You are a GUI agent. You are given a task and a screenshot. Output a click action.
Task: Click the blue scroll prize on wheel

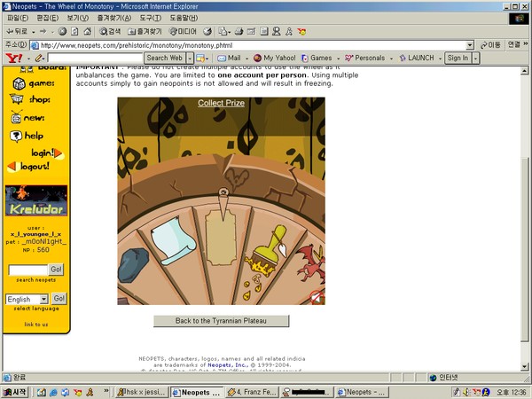[173, 241]
